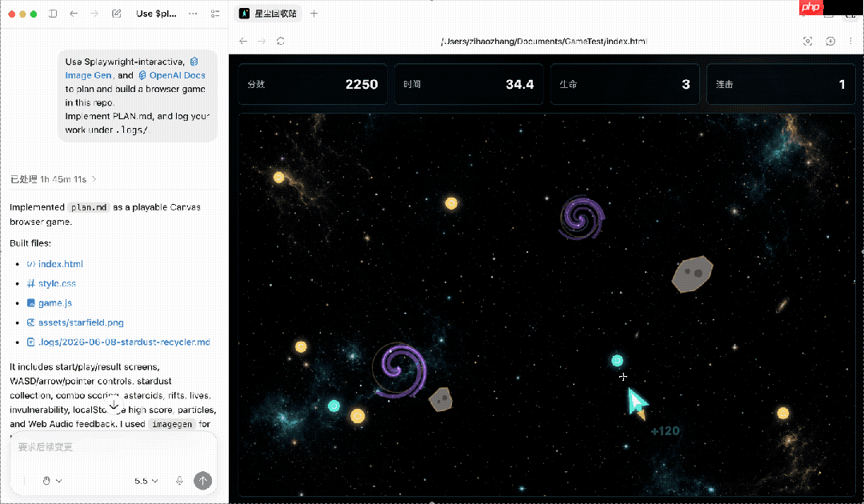Navigate back in the preview browser

click(243, 42)
